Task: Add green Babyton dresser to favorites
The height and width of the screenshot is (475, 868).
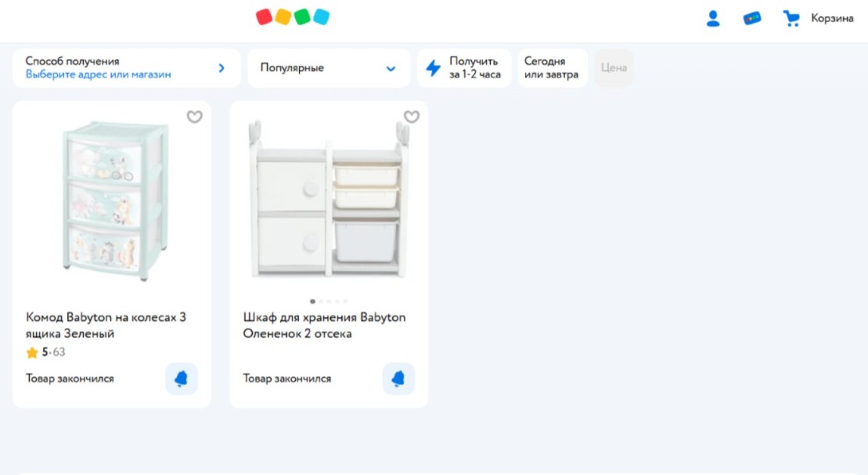Action: (x=194, y=117)
